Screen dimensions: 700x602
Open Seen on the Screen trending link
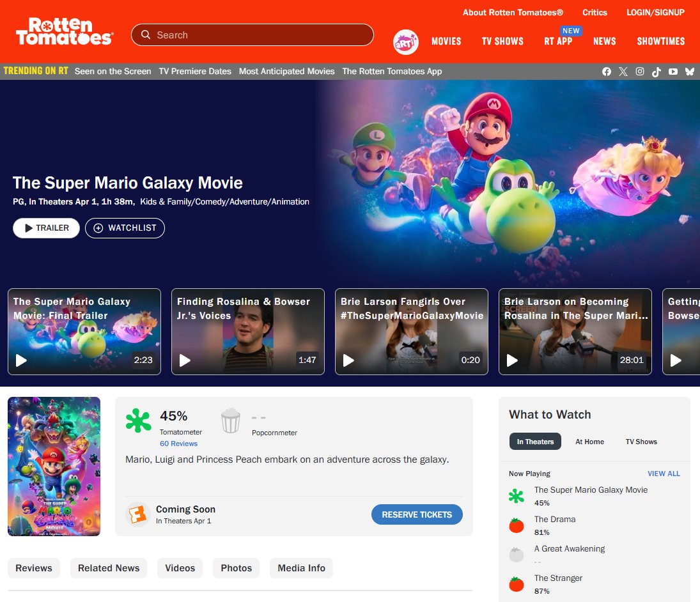[113, 72]
